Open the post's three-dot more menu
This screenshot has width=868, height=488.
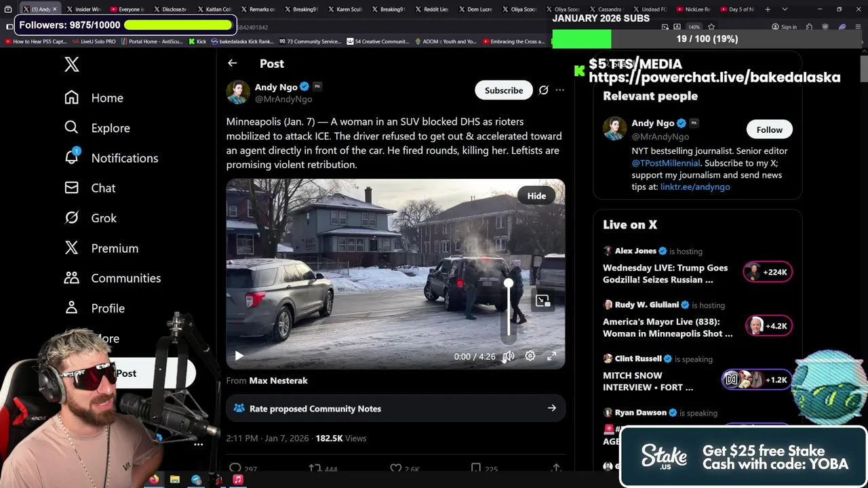(x=559, y=90)
